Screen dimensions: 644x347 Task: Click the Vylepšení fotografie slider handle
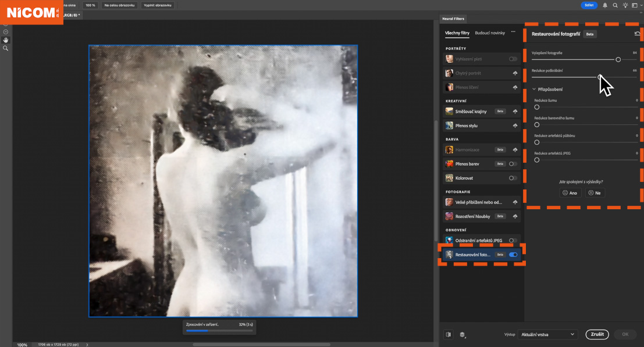click(618, 59)
